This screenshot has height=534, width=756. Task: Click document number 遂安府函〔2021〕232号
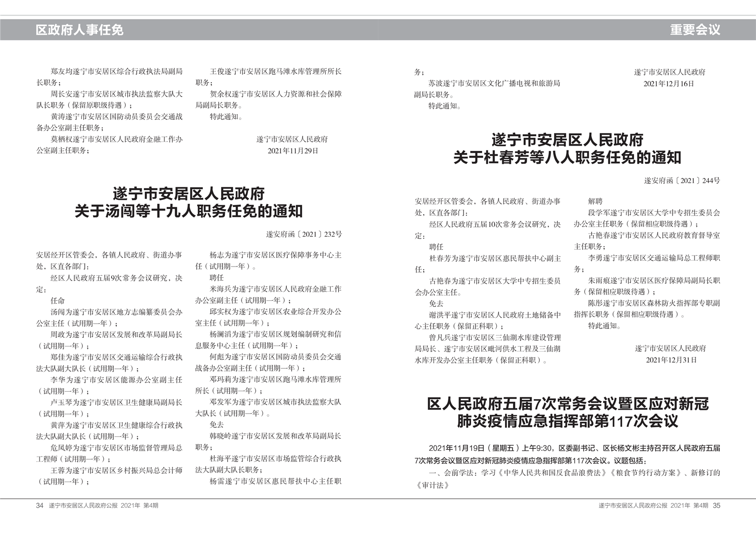304,234
